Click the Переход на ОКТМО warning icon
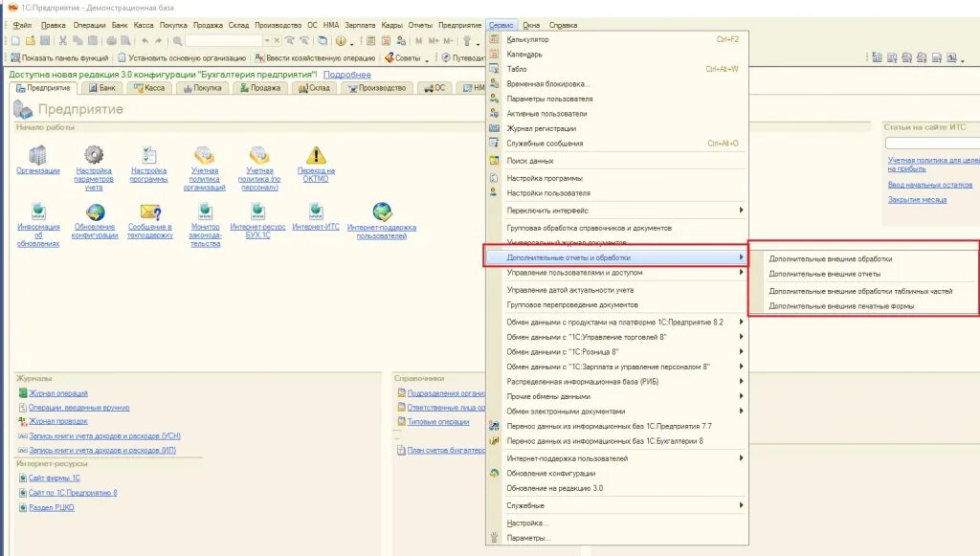The image size is (980, 556). pos(316,155)
